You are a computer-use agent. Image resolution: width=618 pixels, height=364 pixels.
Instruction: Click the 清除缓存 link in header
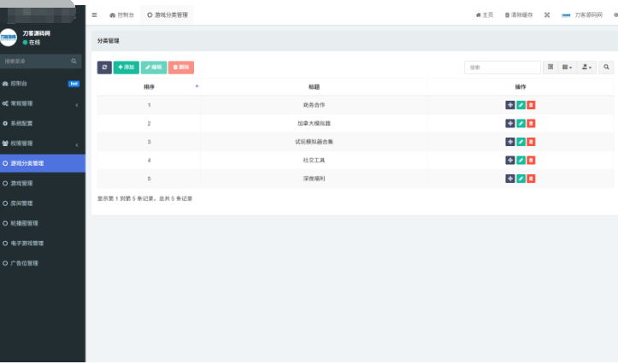pos(519,15)
